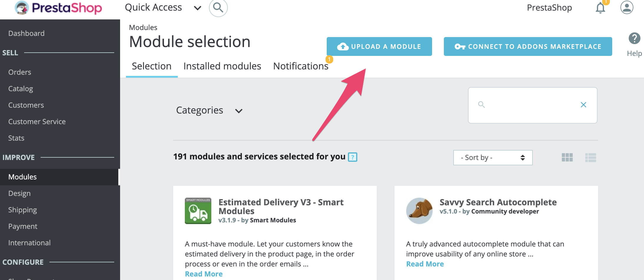Screen dimensions: 644x280
Task: Click the Help question mark icon
Action: pos(634,39)
